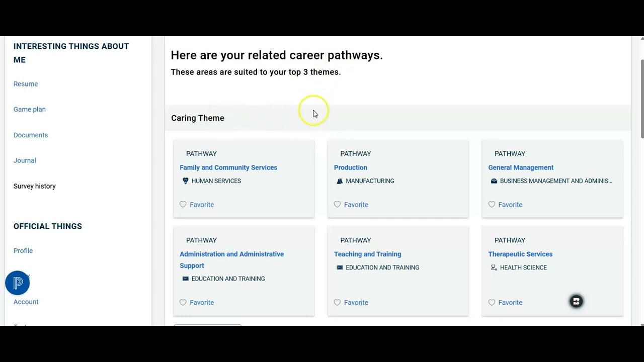644x362 pixels.
Task: Click the page vertical scrollbar thumb
Action: (x=642, y=98)
